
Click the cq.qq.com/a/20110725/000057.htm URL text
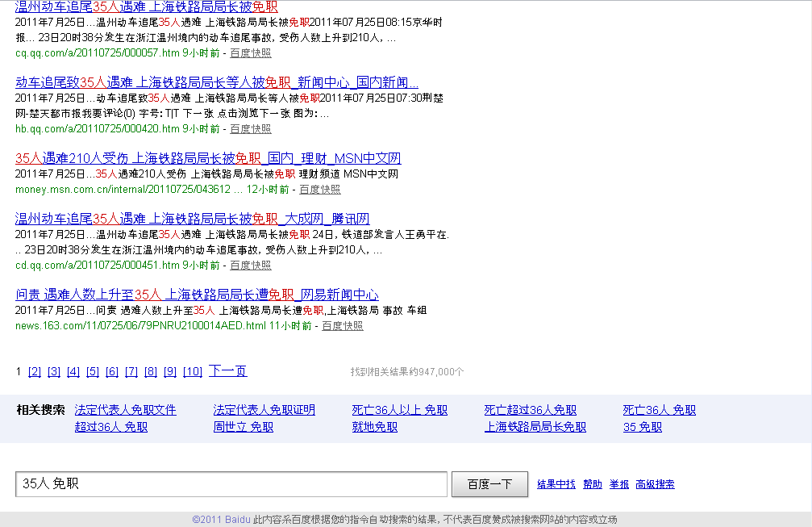pyautogui.click(x=98, y=52)
